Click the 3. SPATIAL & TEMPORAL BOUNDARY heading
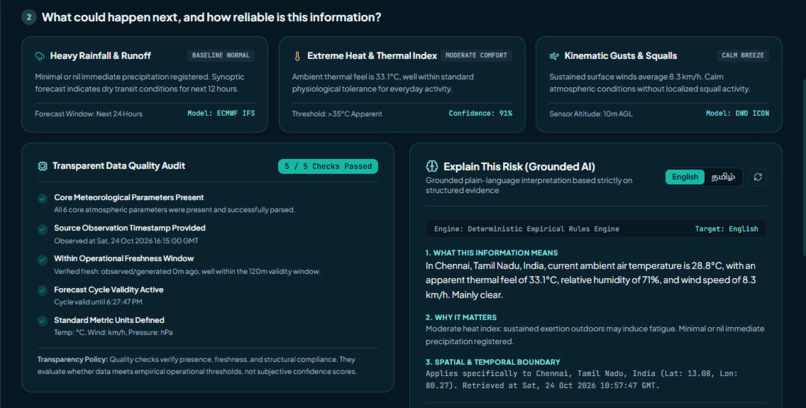The height and width of the screenshot is (408, 806). (493, 362)
